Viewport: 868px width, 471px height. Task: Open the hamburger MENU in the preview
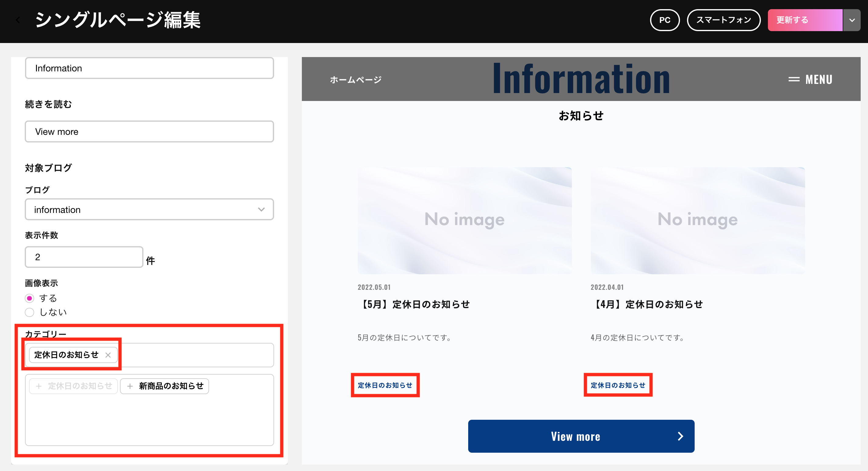810,79
